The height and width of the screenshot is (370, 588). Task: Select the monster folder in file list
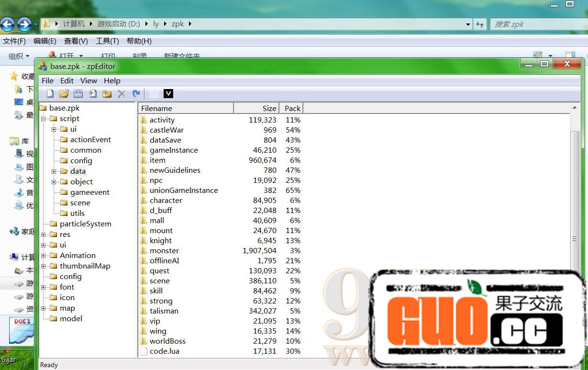[164, 251]
